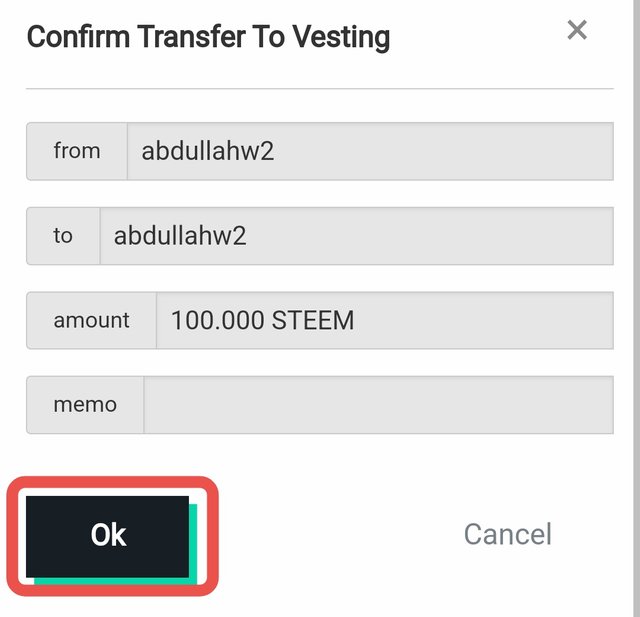Click the "memo" label tag

(x=85, y=405)
